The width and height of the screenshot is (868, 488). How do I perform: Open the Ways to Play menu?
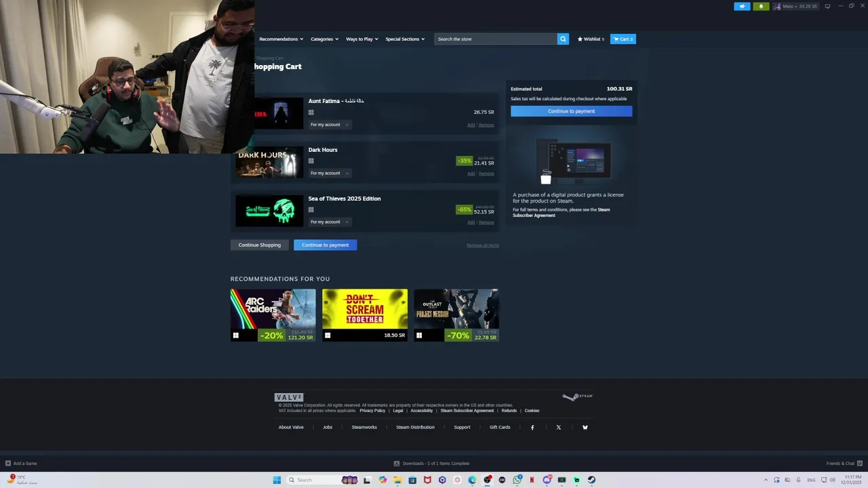(x=362, y=39)
